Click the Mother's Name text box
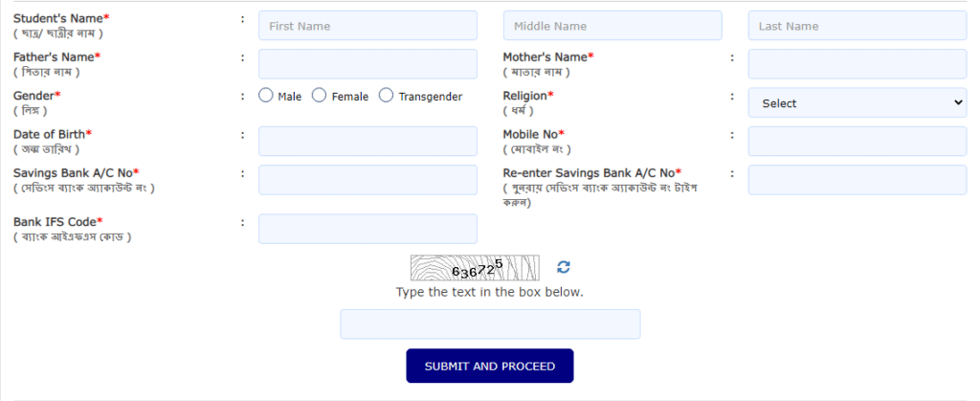The height and width of the screenshot is (401, 980). [857, 64]
